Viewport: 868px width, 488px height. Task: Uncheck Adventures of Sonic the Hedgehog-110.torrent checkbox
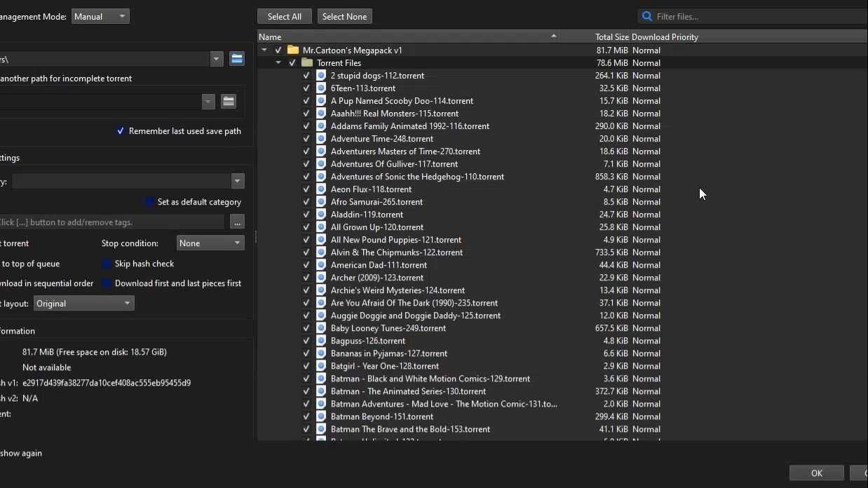(x=306, y=176)
